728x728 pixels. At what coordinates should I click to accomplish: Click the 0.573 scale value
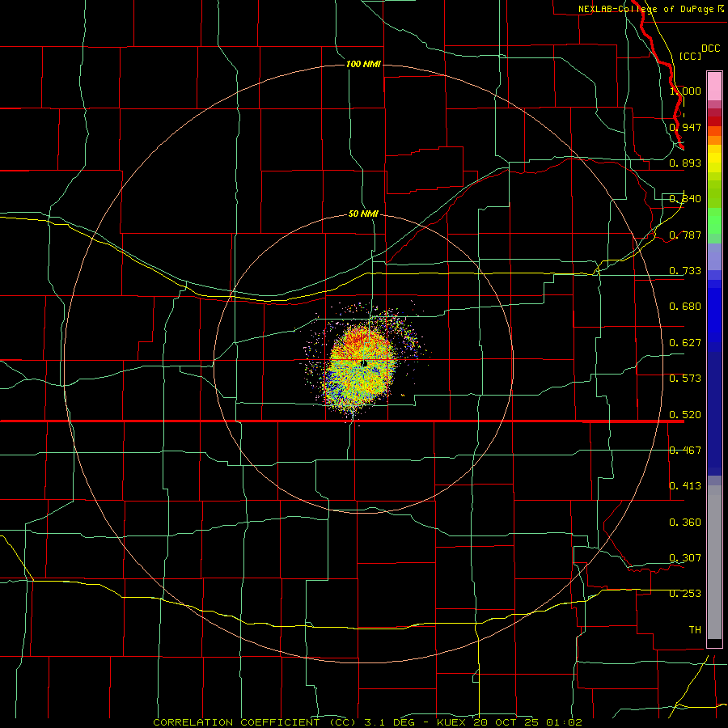tap(685, 379)
